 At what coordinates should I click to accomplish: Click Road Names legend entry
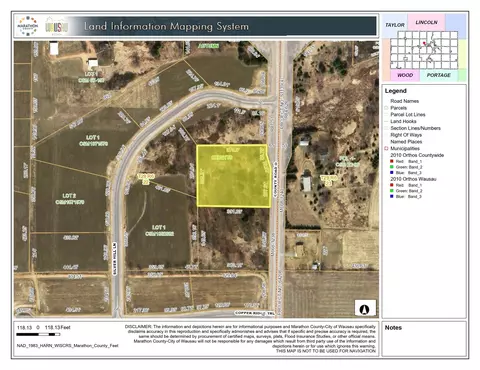(405, 101)
